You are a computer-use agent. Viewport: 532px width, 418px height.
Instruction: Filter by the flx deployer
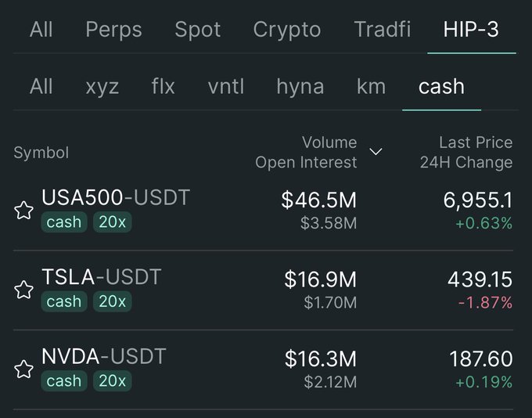coord(164,86)
